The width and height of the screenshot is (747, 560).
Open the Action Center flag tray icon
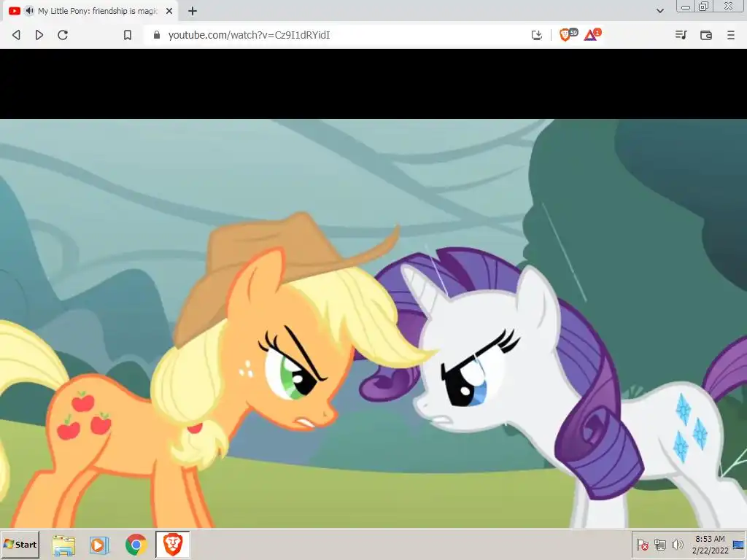coord(642,545)
